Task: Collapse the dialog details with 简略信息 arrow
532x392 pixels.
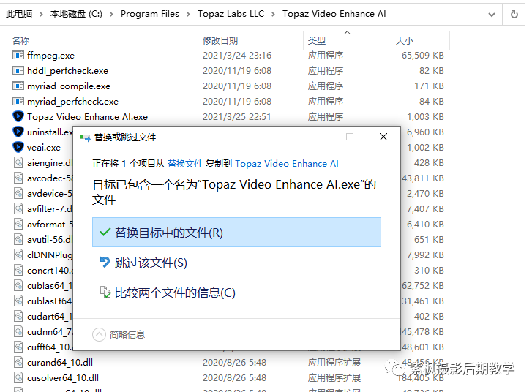Action: tap(99, 334)
